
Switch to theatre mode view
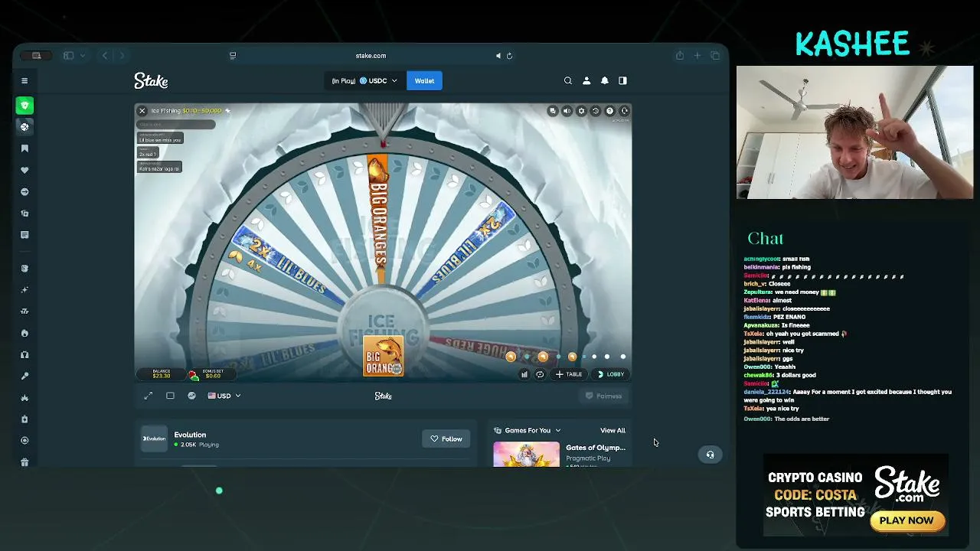[170, 396]
